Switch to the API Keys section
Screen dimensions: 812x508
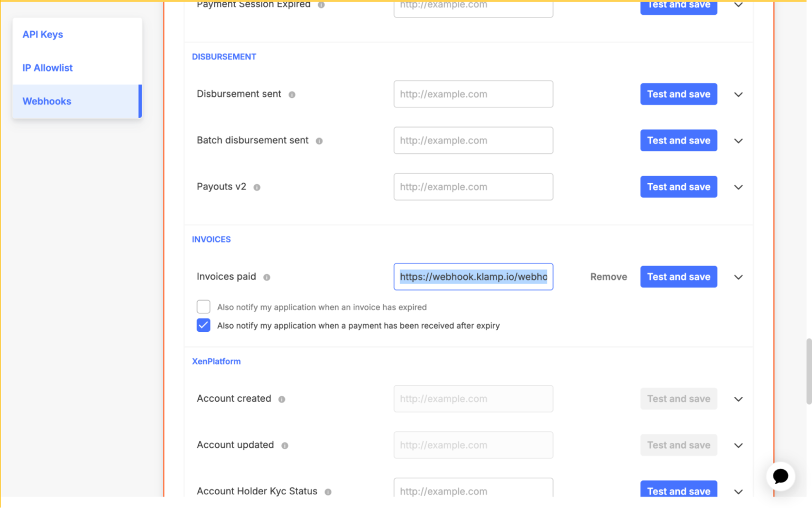tap(42, 34)
